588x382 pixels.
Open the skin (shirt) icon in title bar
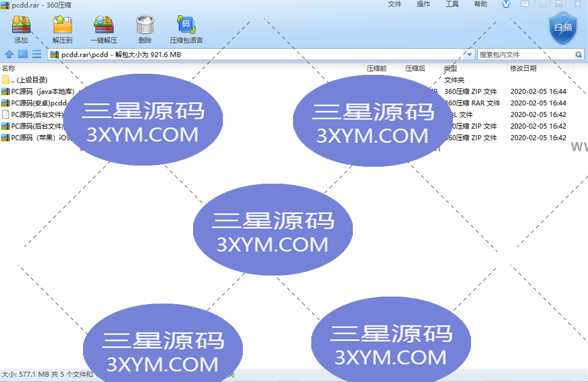coord(506,5)
